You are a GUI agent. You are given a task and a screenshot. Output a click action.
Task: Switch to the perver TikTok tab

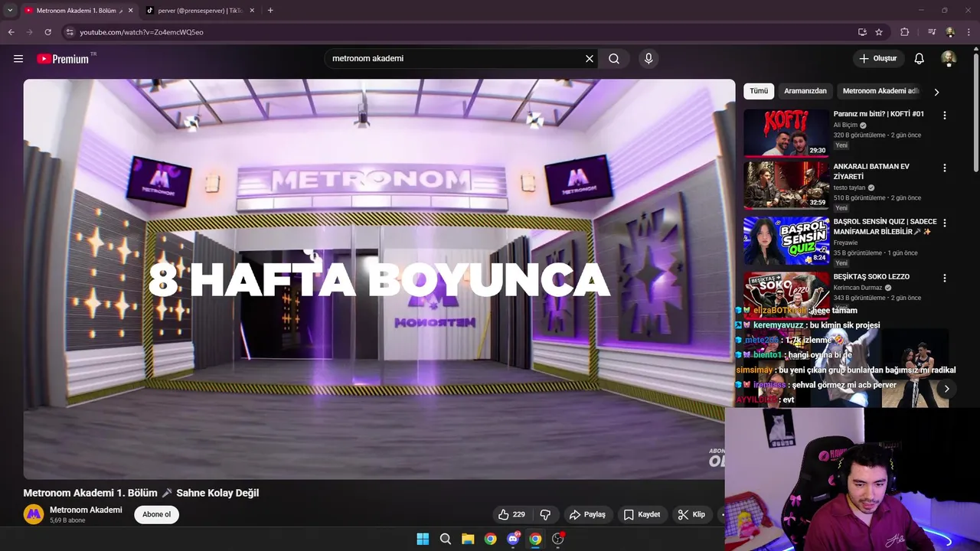pos(199,11)
